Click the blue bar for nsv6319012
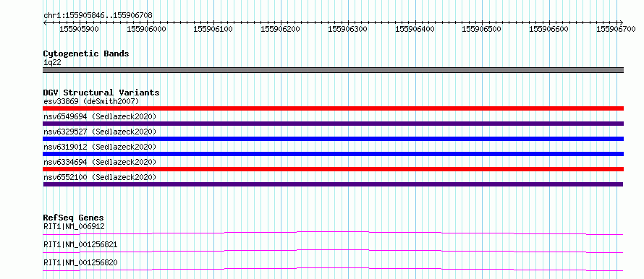This screenshot has width=644, height=279. point(333,154)
